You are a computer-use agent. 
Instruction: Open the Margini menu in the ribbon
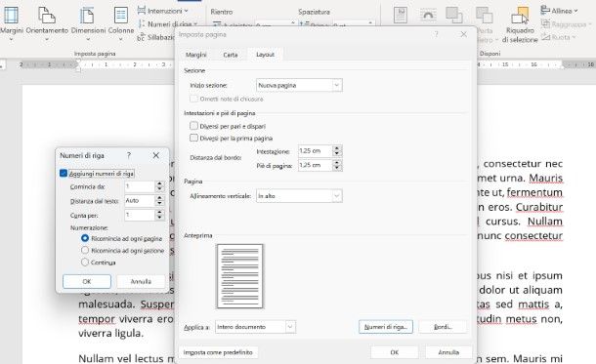point(12,22)
